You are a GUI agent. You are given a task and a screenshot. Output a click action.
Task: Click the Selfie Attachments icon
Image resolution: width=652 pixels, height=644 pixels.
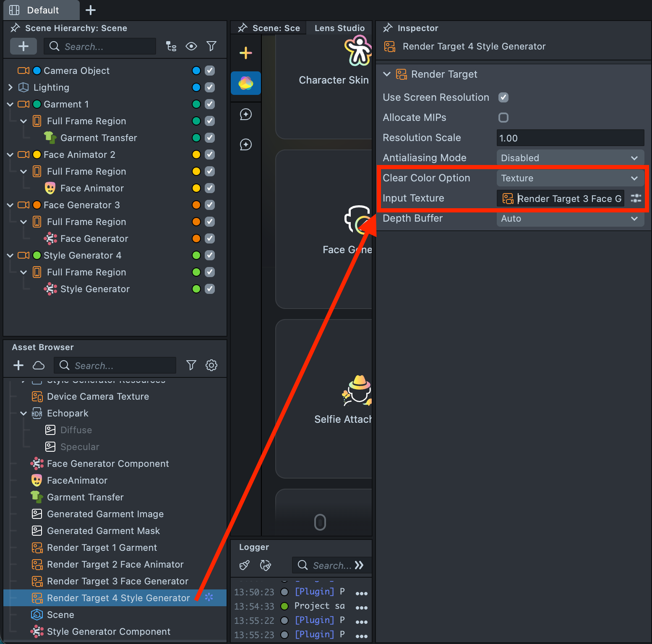(357, 390)
